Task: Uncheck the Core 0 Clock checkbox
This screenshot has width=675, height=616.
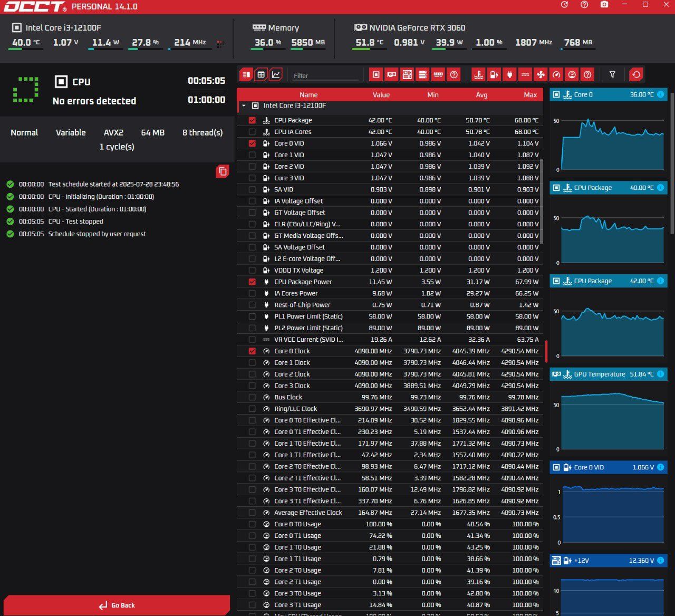Action: [x=252, y=351]
